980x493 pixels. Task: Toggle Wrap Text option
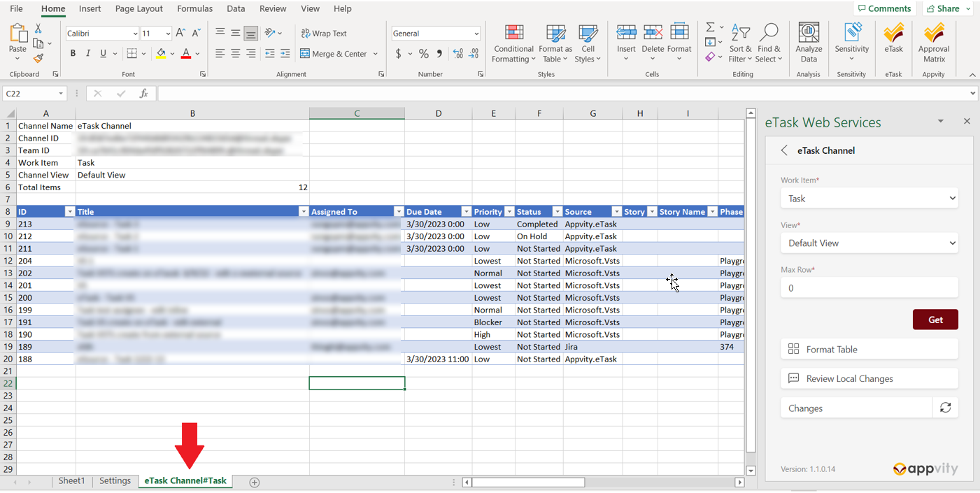(x=324, y=33)
